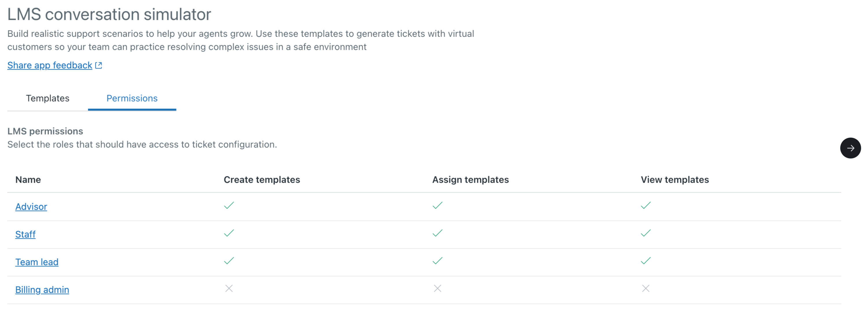The image size is (868, 314).
Task: Open the Staff role link
Action: coord(25,234)
